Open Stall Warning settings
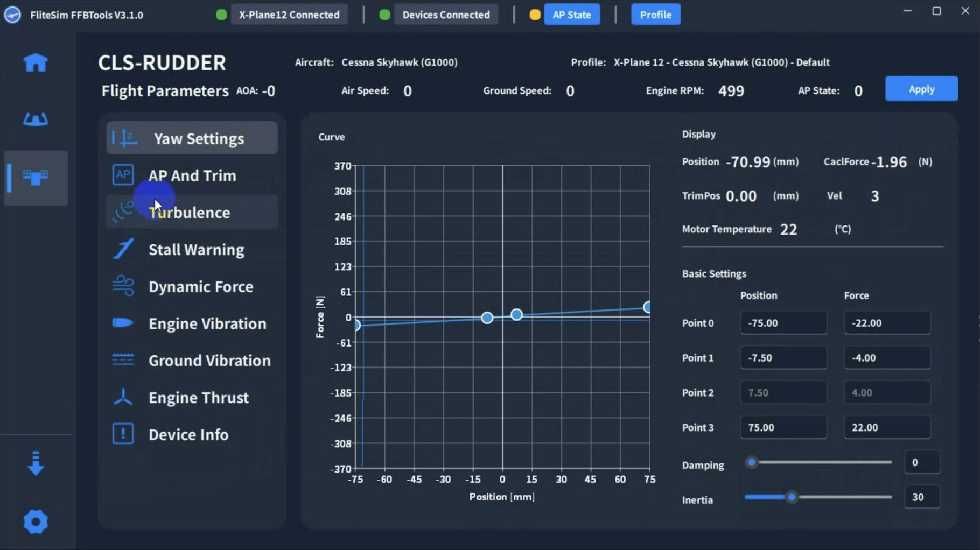Screen dimensions: 980x550 point(192,250)
